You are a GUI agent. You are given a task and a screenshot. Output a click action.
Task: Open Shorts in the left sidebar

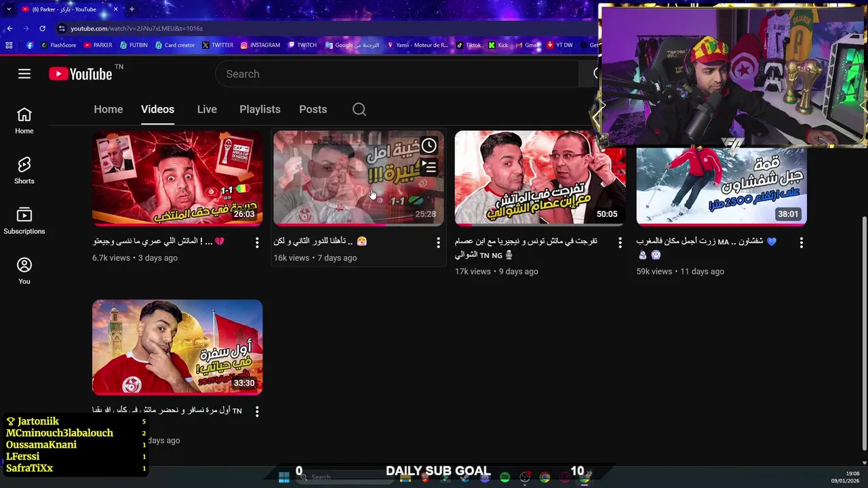click(x=24, y=171)
